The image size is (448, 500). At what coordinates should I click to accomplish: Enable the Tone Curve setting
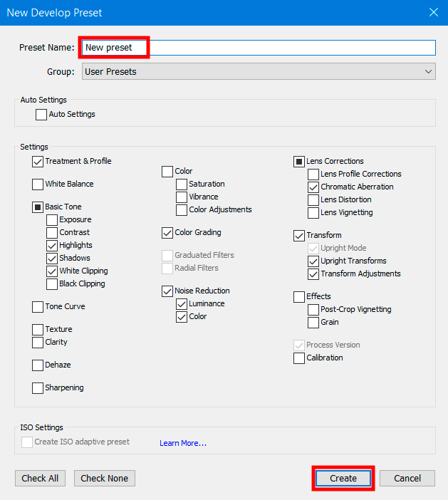point(38,307)
